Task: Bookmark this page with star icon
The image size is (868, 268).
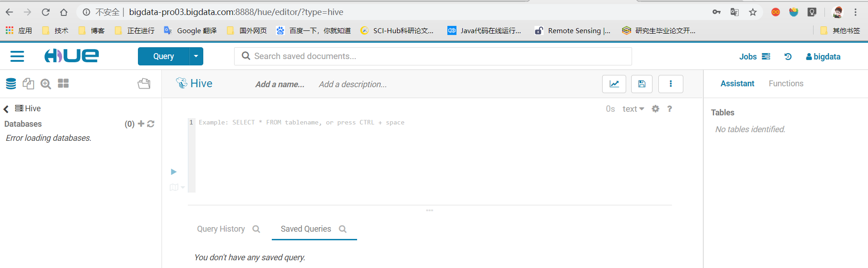Action: tap(753, 12)
